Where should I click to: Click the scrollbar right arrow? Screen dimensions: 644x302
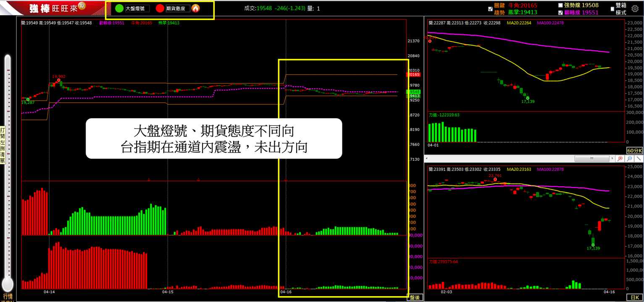point(612,159)
